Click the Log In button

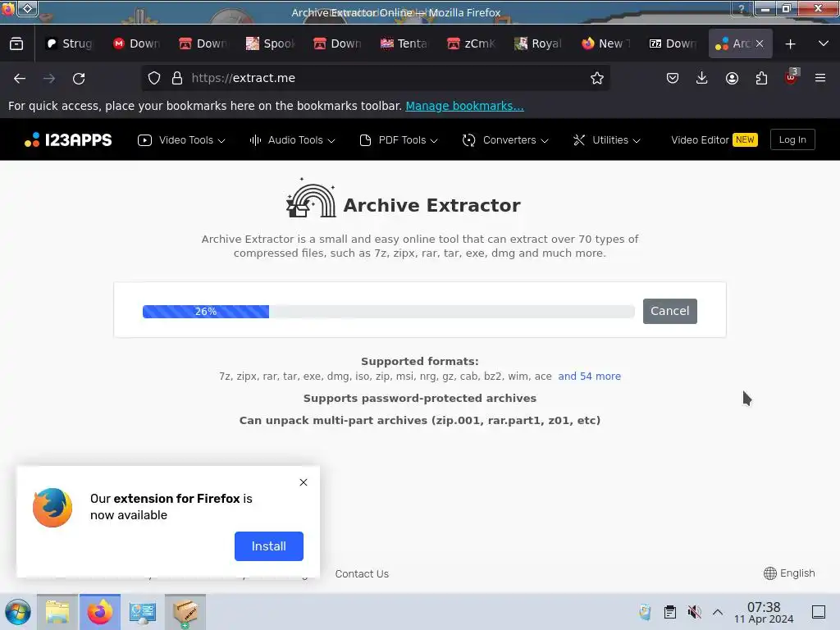point(792,139)
